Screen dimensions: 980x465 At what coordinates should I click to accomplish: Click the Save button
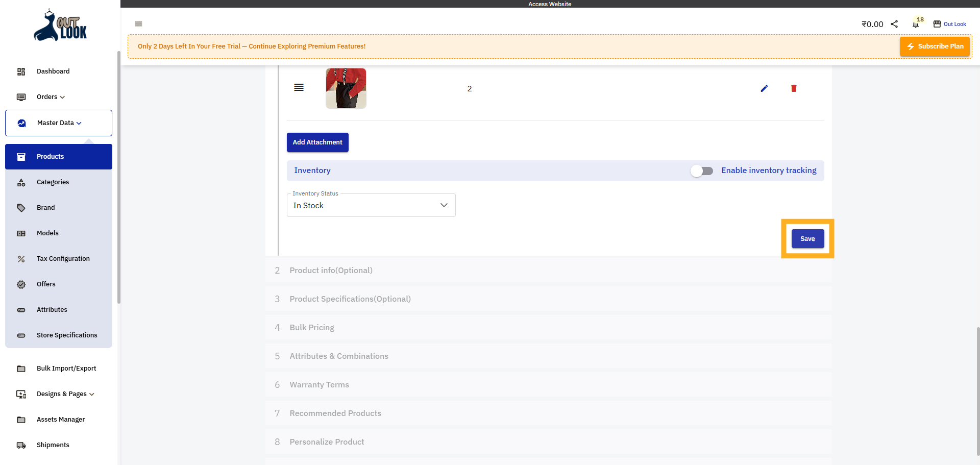pos(807,239)
